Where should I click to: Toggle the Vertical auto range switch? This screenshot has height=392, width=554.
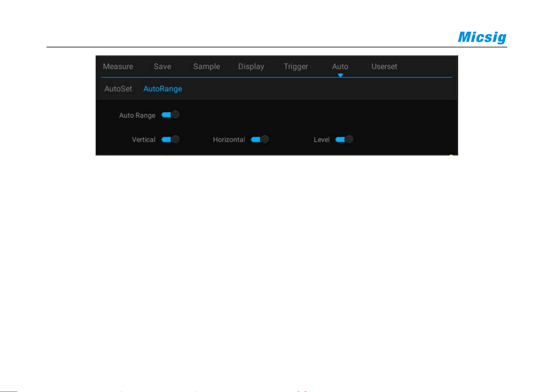click(x=170, y=139)
